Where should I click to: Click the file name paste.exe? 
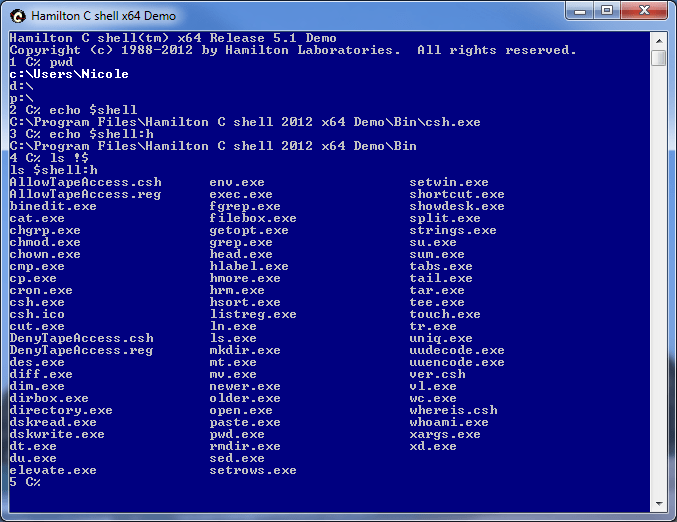coord(245,423)
